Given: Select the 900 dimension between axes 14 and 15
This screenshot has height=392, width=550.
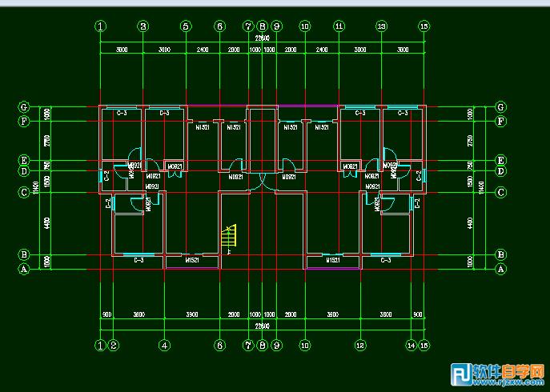Looking at the screenshot, I should pos(417,314).
